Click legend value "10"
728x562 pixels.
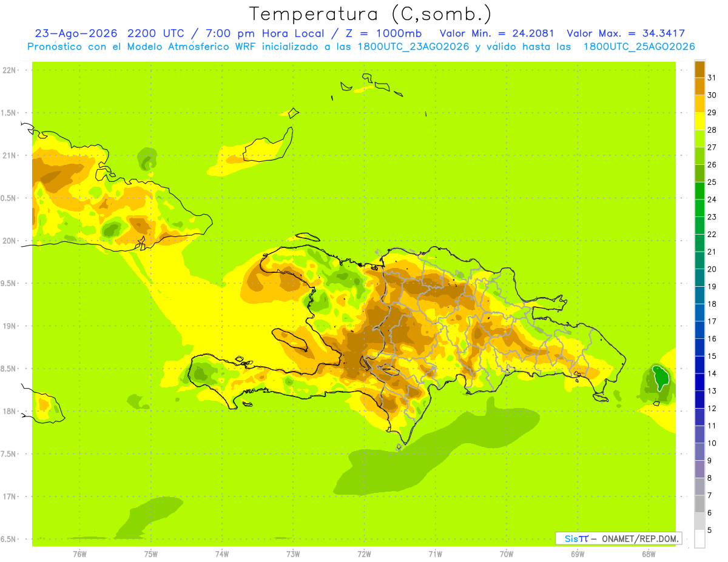[712, 443]
